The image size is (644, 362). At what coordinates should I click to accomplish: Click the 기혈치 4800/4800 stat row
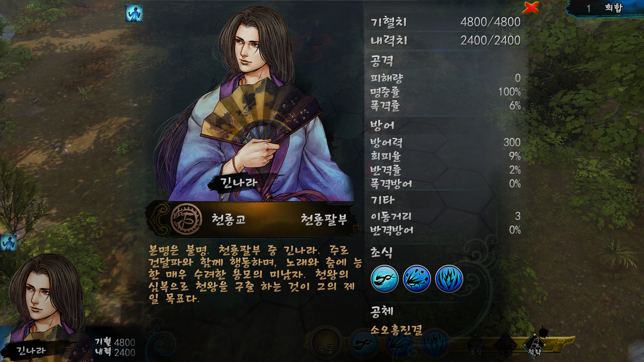coord(446,22)
